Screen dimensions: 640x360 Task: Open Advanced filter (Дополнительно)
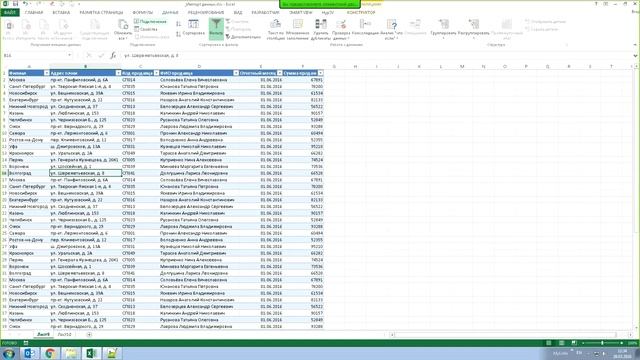coord(243,37)
